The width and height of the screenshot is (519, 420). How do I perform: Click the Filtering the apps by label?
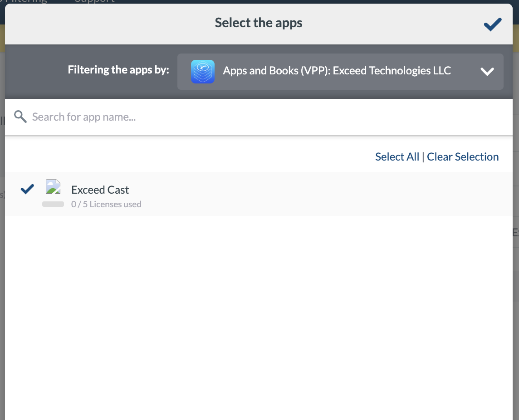tap(118, 70)
